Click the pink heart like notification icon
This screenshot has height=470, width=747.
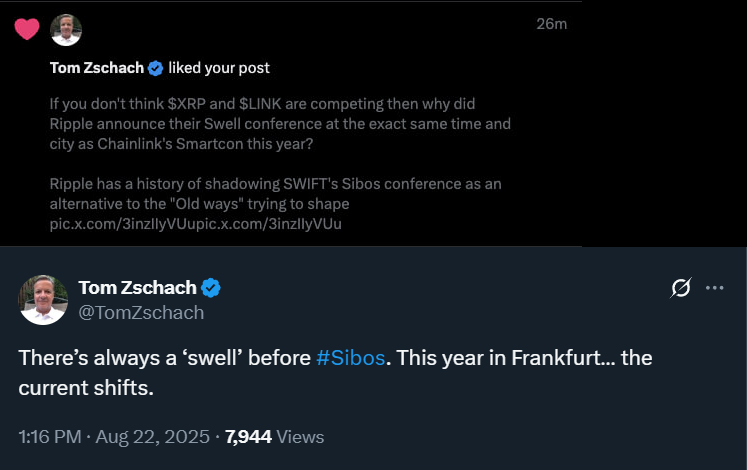click(27, 29)
